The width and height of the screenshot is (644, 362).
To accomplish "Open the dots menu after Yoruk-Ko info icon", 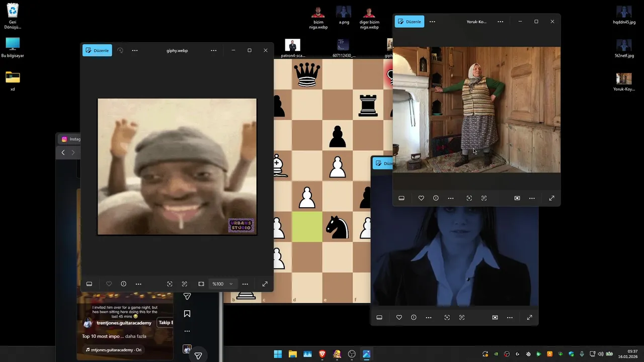I will point(451,198).
